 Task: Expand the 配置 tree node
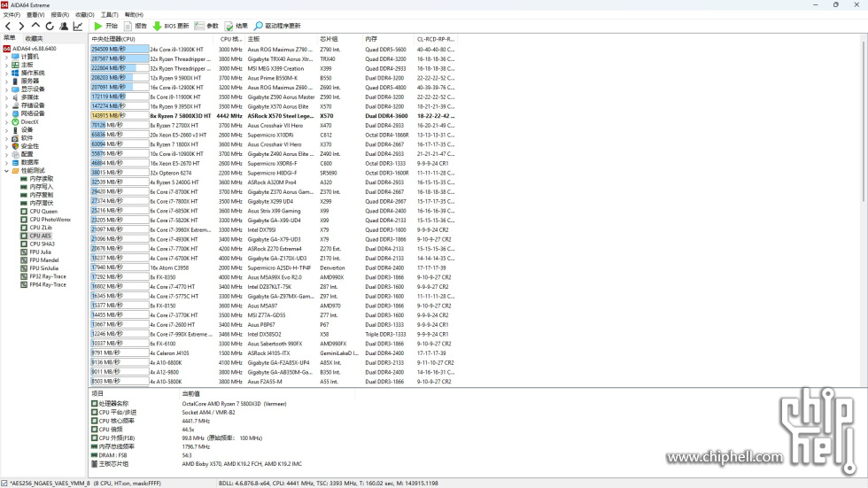(x=7, y=154)
